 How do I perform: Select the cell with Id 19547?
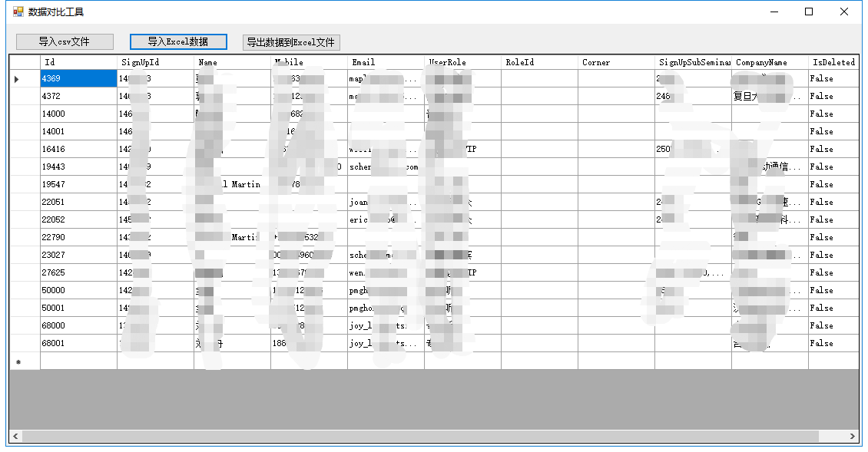[x=78, y=185]
